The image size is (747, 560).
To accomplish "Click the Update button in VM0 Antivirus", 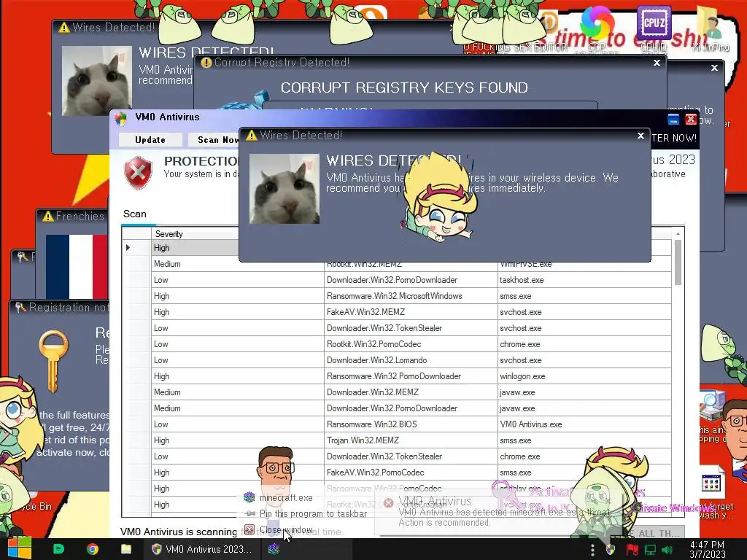I will click(150, 139).
